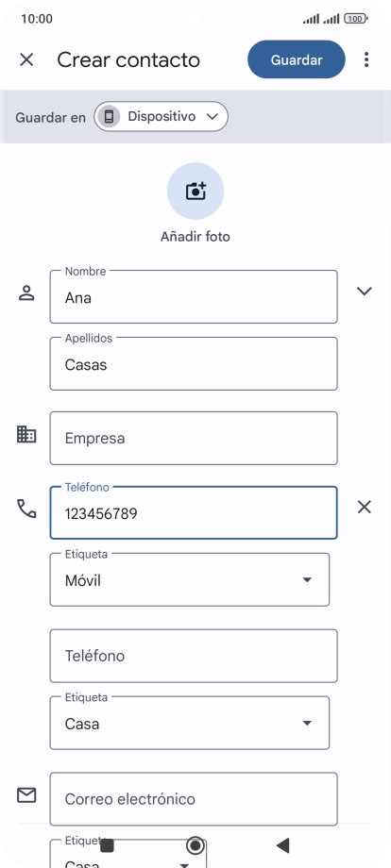Expand more name fields with the chevron
This screenshot has height=868, width=391.
364,292
